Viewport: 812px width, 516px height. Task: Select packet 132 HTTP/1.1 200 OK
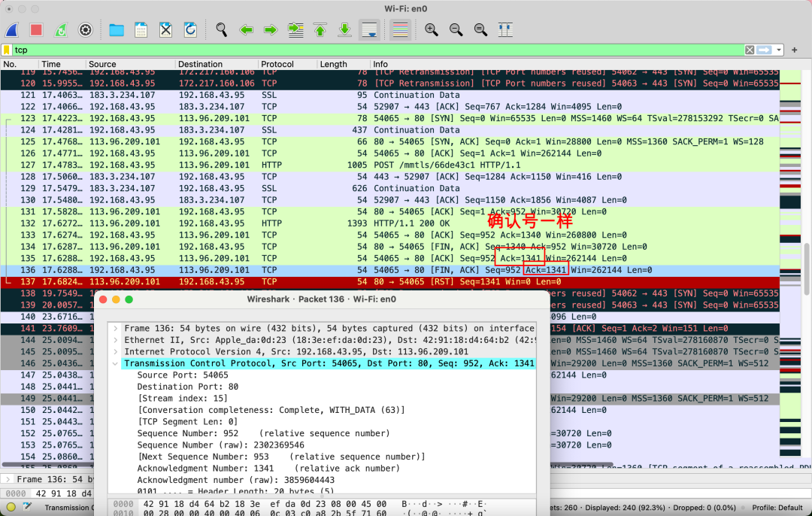(x=390, y=223)
